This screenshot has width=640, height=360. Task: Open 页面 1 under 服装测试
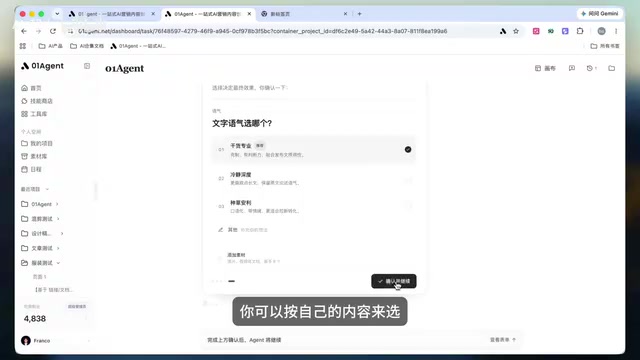pos(40,277)
